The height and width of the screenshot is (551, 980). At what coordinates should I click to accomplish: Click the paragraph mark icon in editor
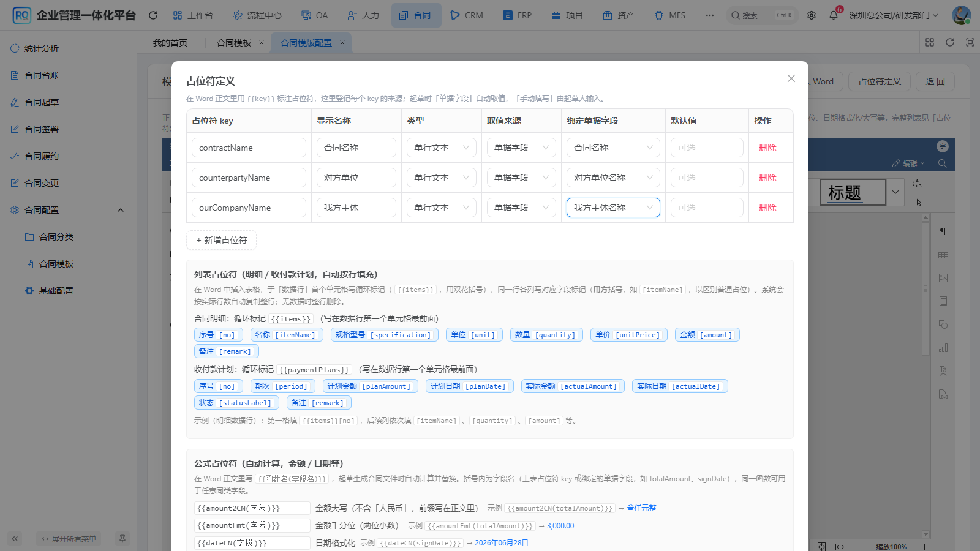(943, 231)
